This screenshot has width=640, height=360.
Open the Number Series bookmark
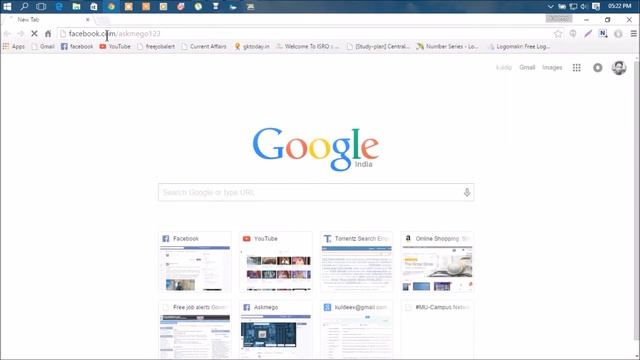tap(447, 47)
